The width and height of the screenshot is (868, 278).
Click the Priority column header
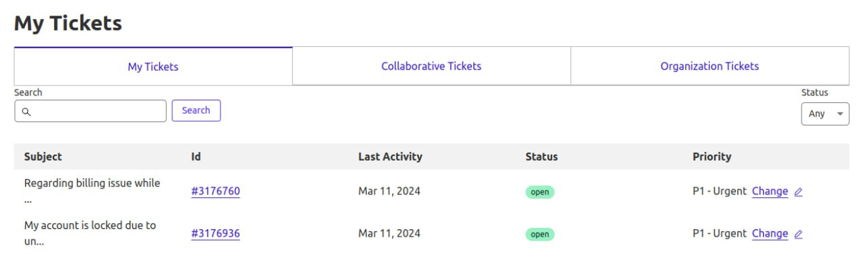coord(711,157)
